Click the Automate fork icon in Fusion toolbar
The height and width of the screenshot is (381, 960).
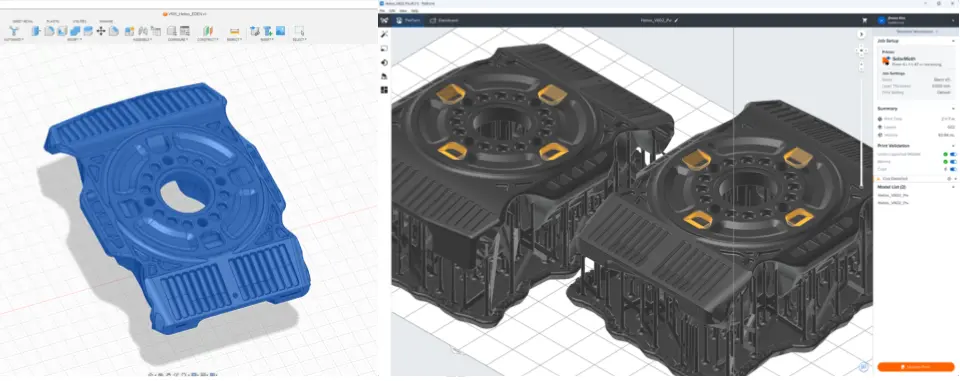[x=13, y=31]
